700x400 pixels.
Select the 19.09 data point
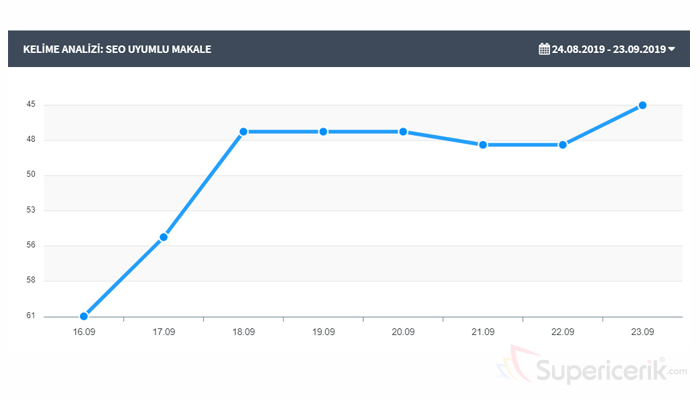pos(323,132)
